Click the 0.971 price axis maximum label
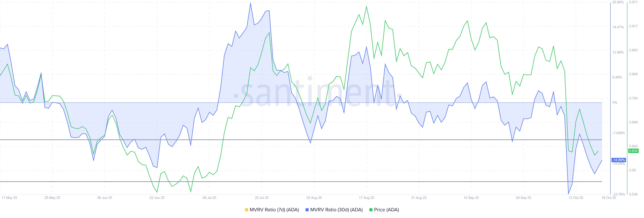Viewport: 644px width, 218px height. click(x=633, y=2)
